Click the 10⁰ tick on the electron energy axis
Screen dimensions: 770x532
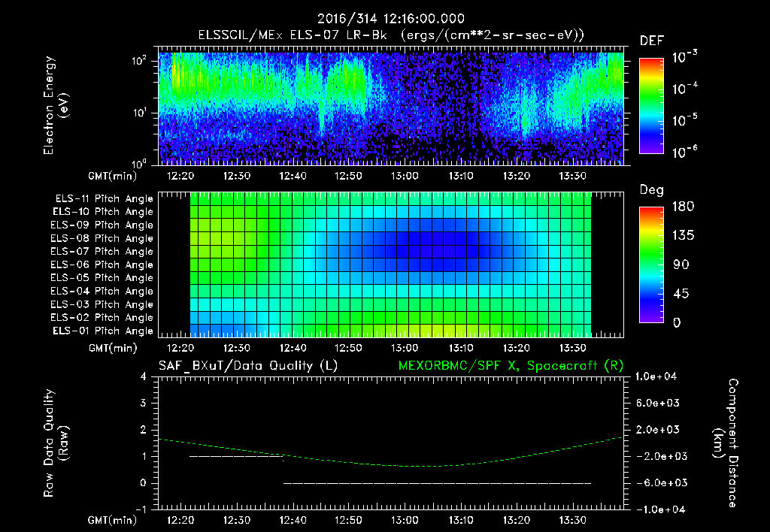139,163
